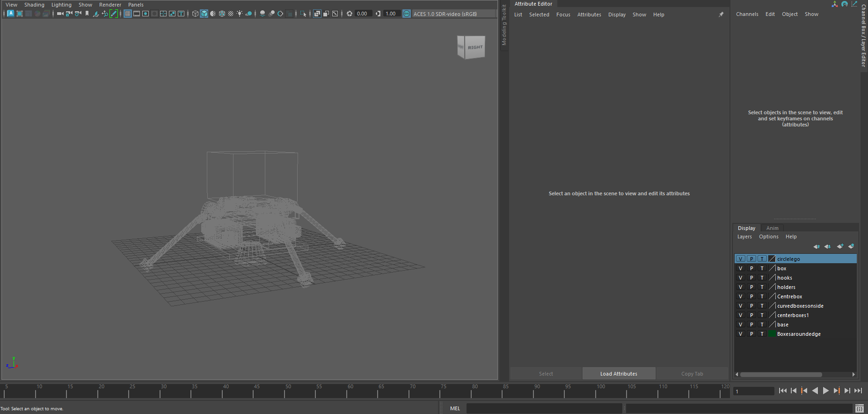Click the isolate select icon

[x=303, y=14]
